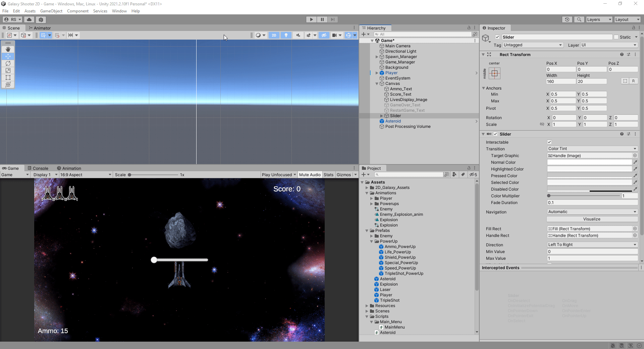Viewport: 644px width, 349px height.
Task: Step one frame forward
Action: [x=332, y=19]
